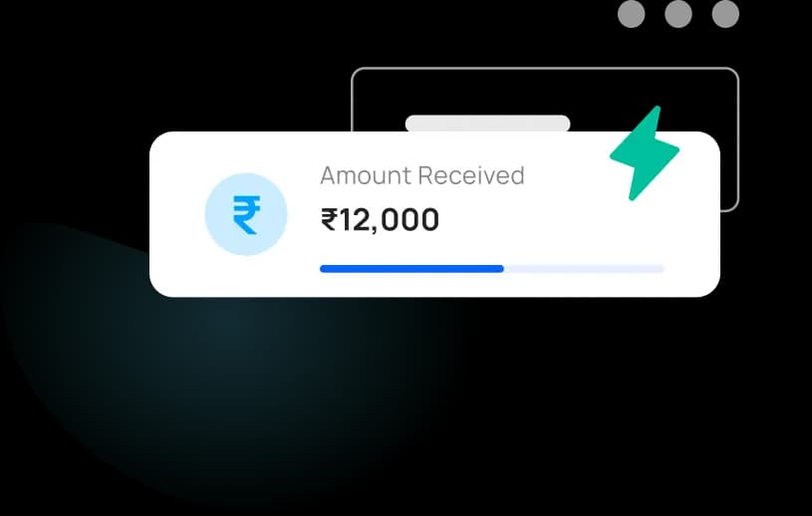Screen dimensions: 812x516
Task: Click the middle gray dot at top
Action: pos(678,14)
